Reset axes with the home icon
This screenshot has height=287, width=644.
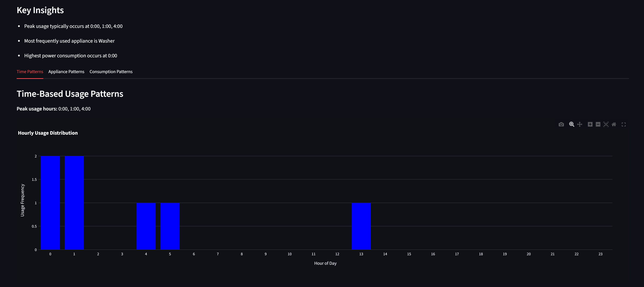[x=614, y=124]
